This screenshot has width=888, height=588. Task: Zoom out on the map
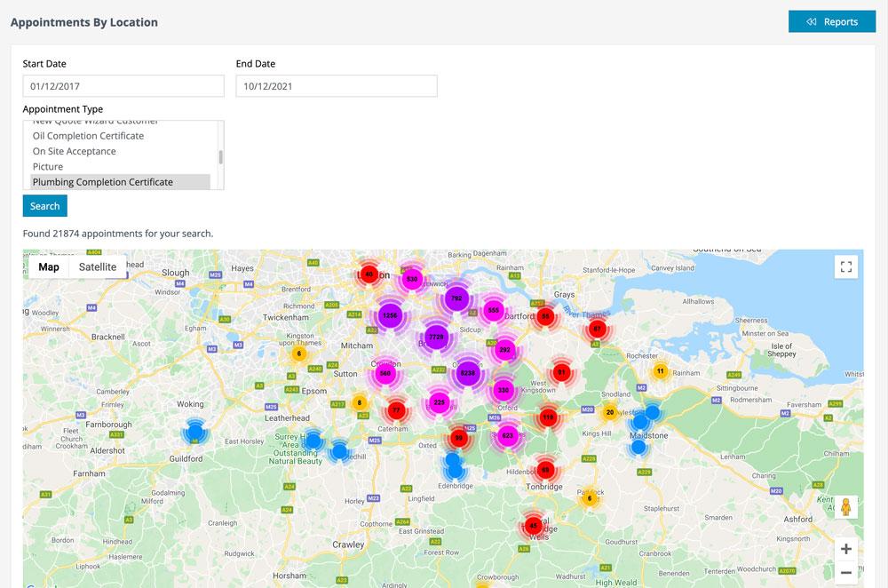click(845, 573)
